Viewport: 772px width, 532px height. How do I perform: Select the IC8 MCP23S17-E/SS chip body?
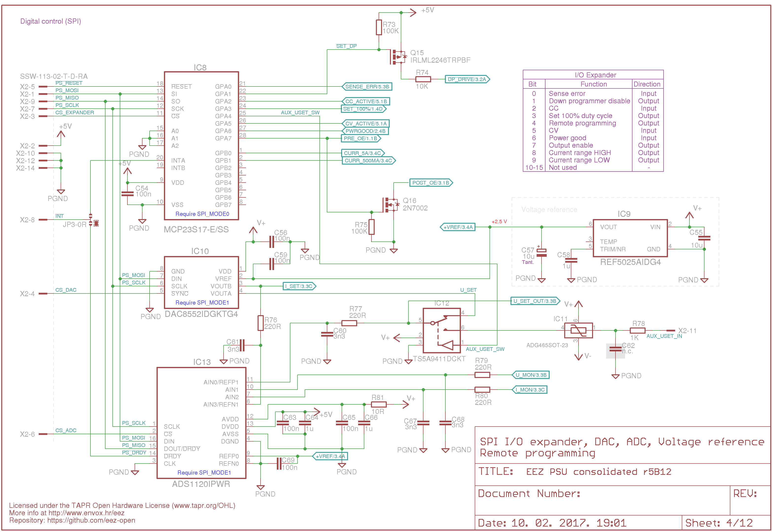click(201, 146)
